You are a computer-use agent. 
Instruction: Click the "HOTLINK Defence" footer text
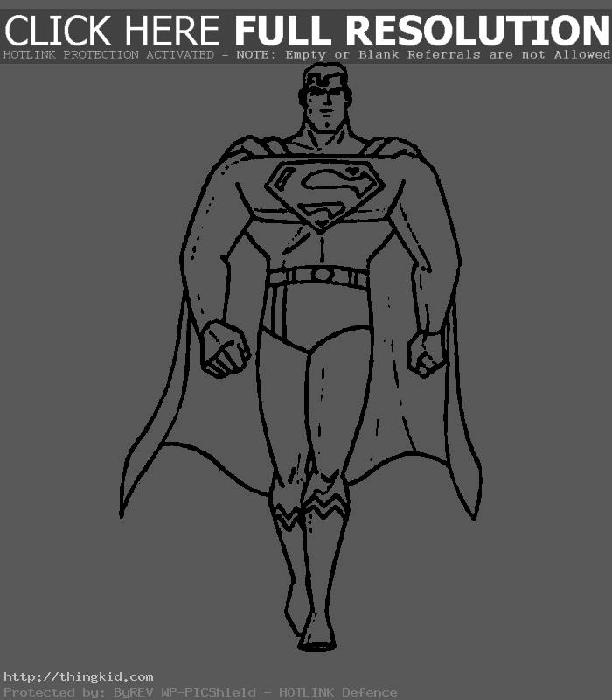[x=338, y=692]
